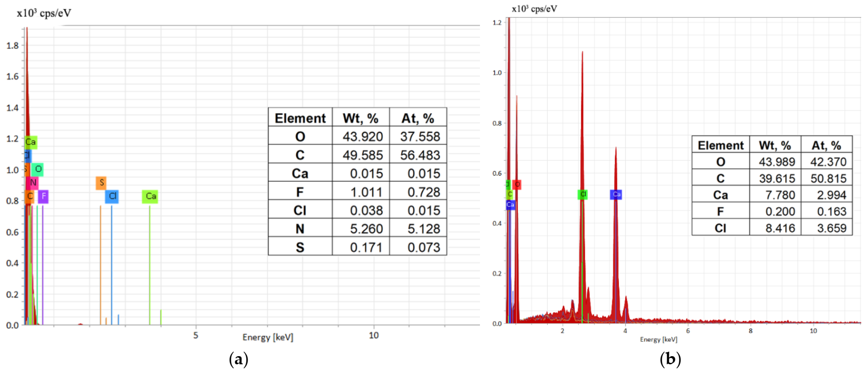868x372 pixels.
Task: Click the Energy [keV] axis label in chart (b)
Action: coord(658,339)
